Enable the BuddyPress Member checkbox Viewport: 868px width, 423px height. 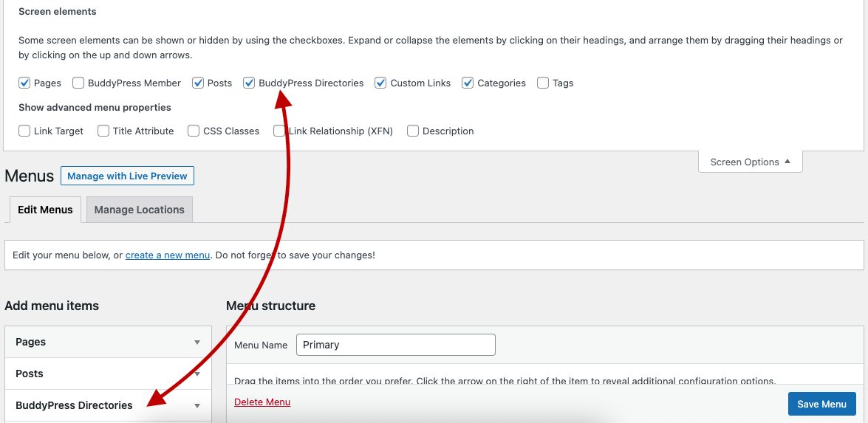click(78, 83)
